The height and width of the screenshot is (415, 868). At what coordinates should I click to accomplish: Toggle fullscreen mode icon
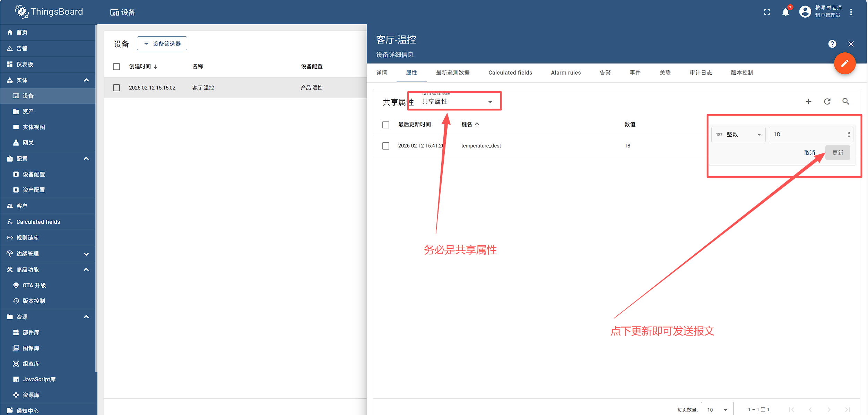[767, 12]
